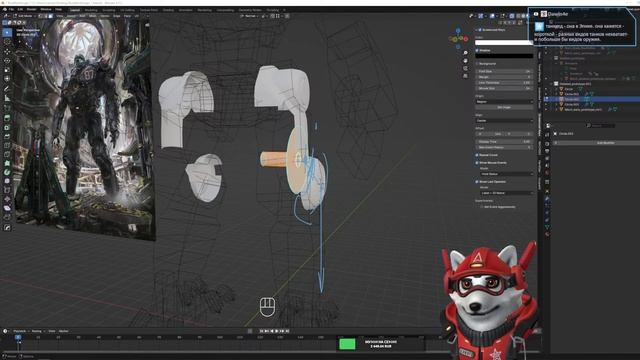Select the Extrude Region tool
The height and width of the screenshot is (360, 640).
coord(7,118)
